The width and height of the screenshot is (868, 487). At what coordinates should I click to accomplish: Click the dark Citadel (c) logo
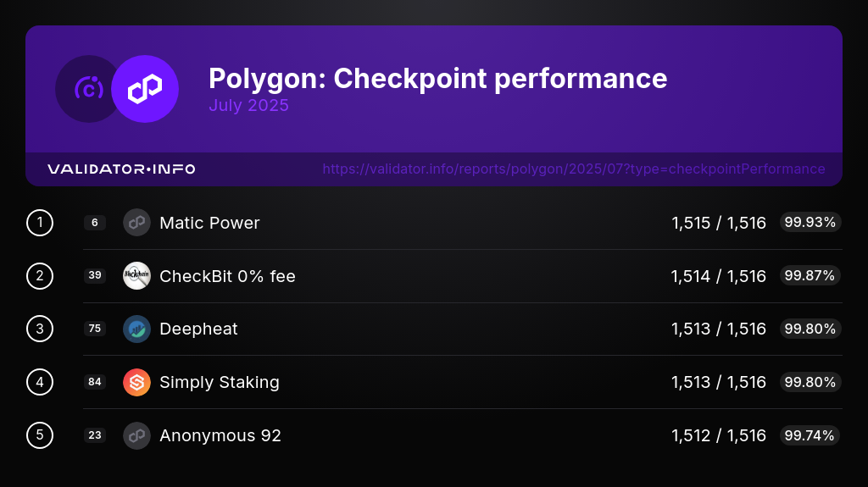pos(86,89)
